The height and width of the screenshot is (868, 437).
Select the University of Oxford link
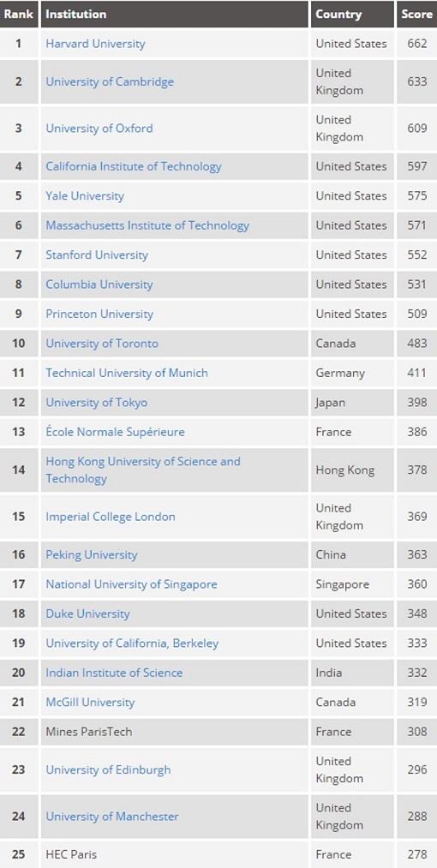click(x=99, y=128)
